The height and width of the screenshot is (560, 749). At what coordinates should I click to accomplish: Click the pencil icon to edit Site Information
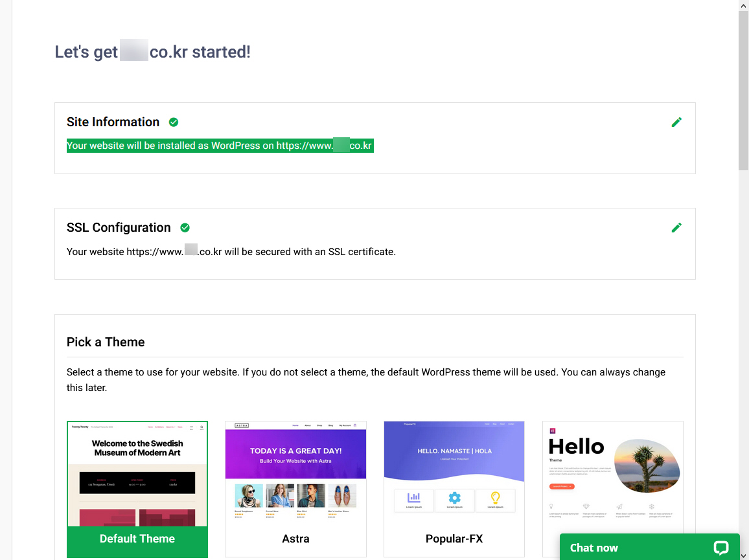coord(676,122)
